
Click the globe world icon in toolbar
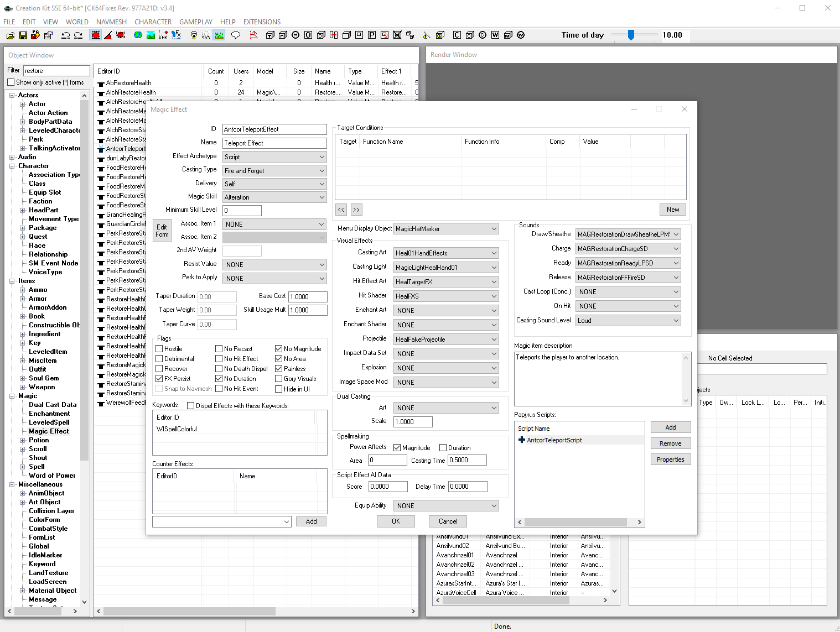(x=138, y=35)
